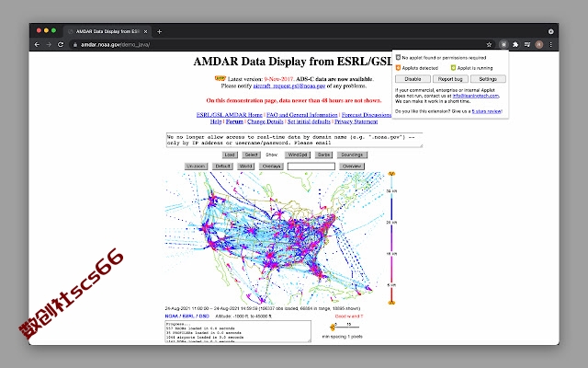The image size is (588, 368).
Task: Open extension Settings button
Action: point(488,79)
